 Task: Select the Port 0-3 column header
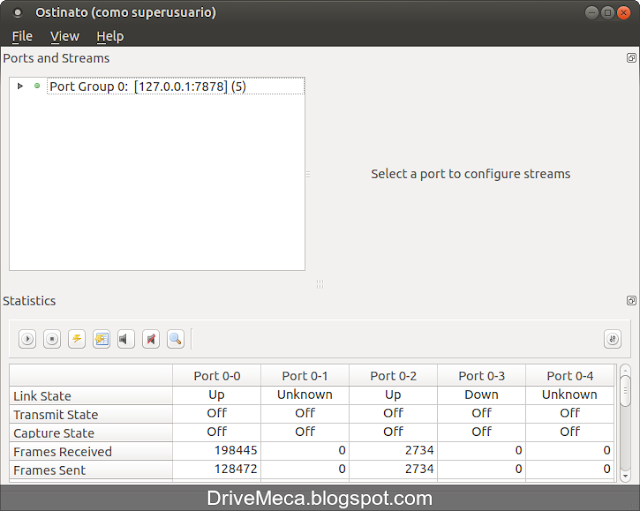coord(482,376)
